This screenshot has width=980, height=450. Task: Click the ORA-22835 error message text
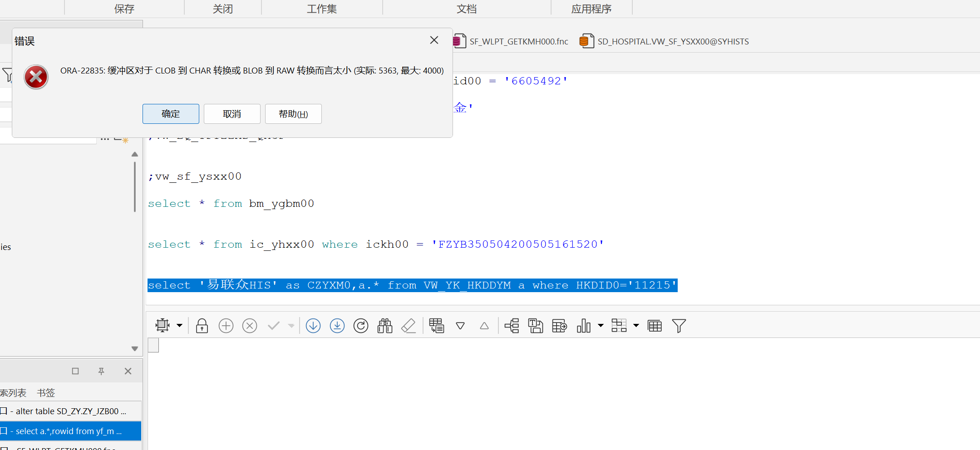point(252,71)
